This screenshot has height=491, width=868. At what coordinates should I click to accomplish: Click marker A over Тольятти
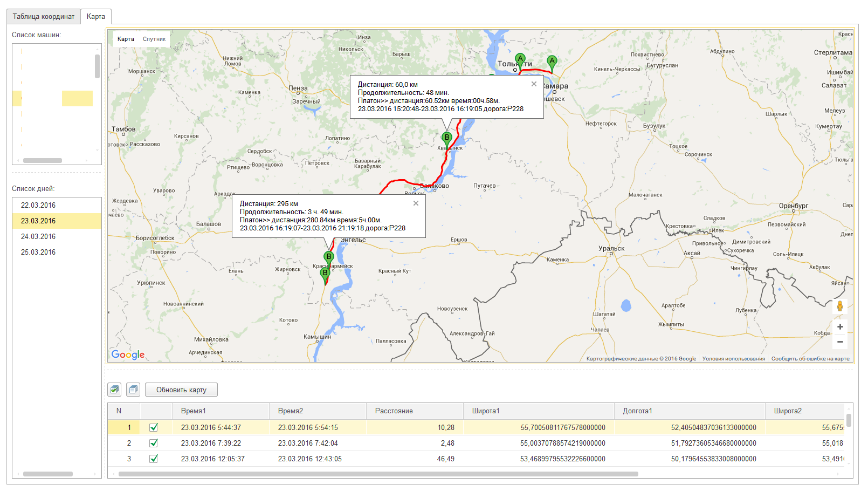click(520, 60)
